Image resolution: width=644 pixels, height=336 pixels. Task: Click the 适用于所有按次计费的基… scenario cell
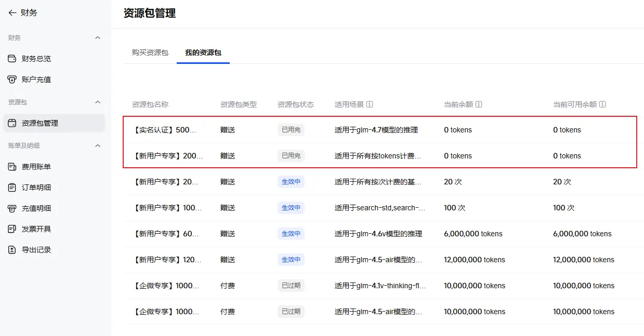tap(379, 182)
